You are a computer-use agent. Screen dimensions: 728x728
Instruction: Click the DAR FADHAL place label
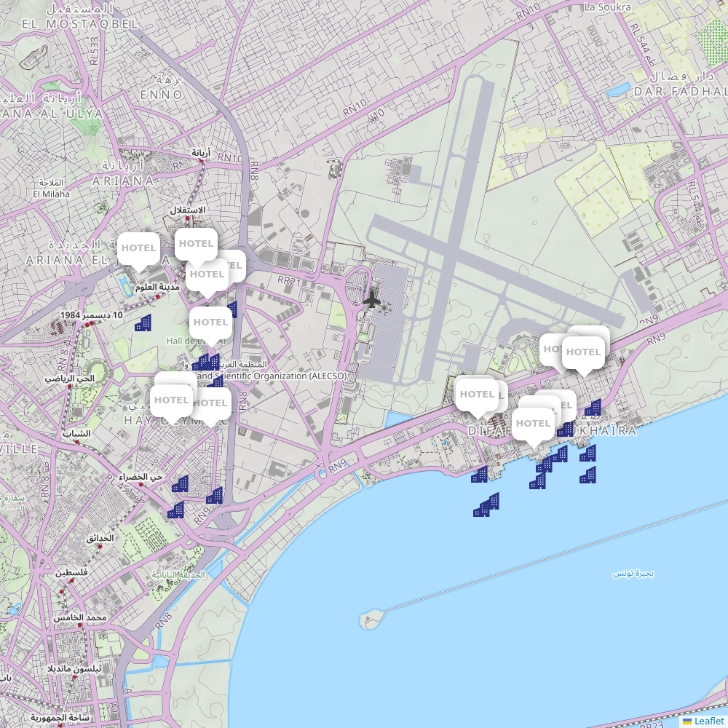(680, 91)
